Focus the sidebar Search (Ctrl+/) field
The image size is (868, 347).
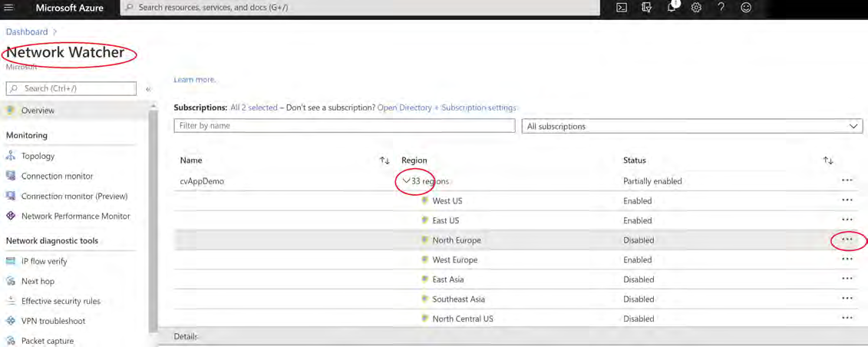click(x=71, y=88)
